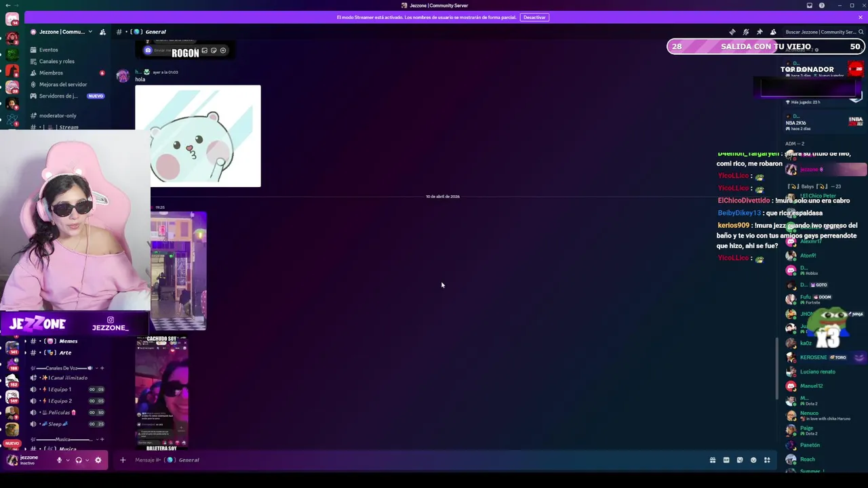Open Eventos in server sidebar
This screenshot has width=868, height=488.
pos(68,49)
